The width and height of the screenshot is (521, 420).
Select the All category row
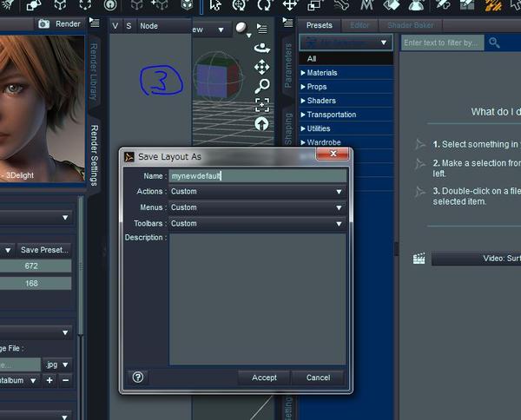pos(346,59)
